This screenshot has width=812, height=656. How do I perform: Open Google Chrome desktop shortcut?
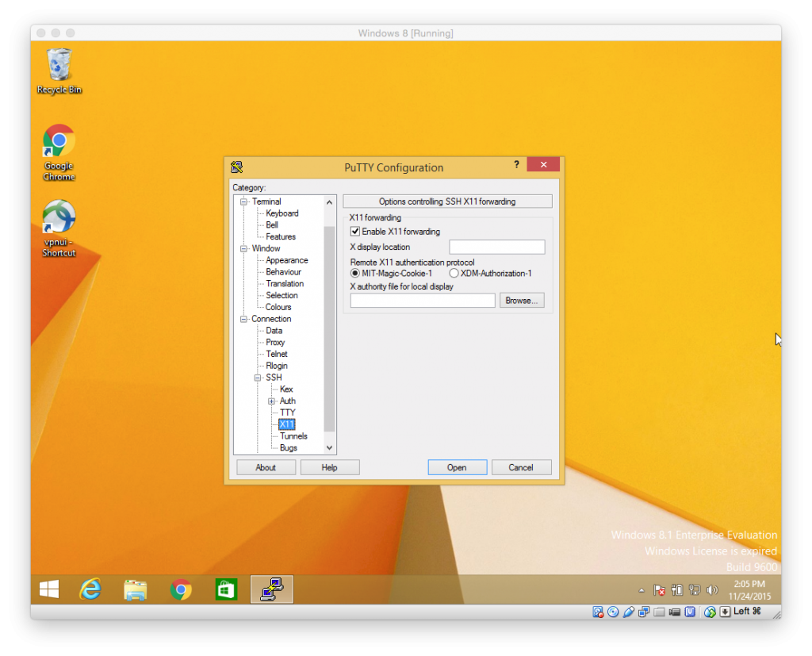point(59,143)
